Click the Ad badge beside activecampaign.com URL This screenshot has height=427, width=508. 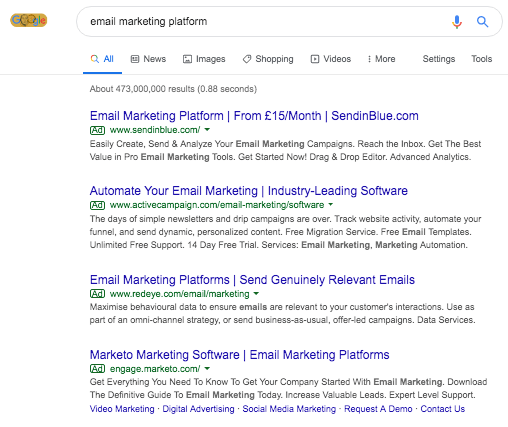click(x=97, y=205)
